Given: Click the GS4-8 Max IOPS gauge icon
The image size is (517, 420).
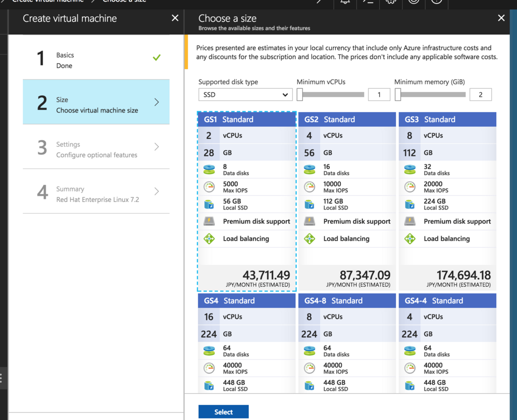Looking at the screenshot, I should pos(309,368).
